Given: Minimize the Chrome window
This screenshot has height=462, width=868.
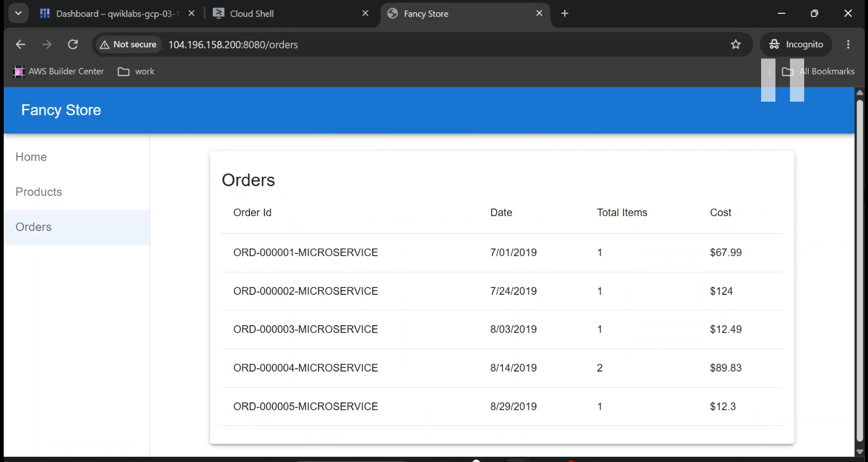Looking at the screenshot, I should [x=781, y=14].
